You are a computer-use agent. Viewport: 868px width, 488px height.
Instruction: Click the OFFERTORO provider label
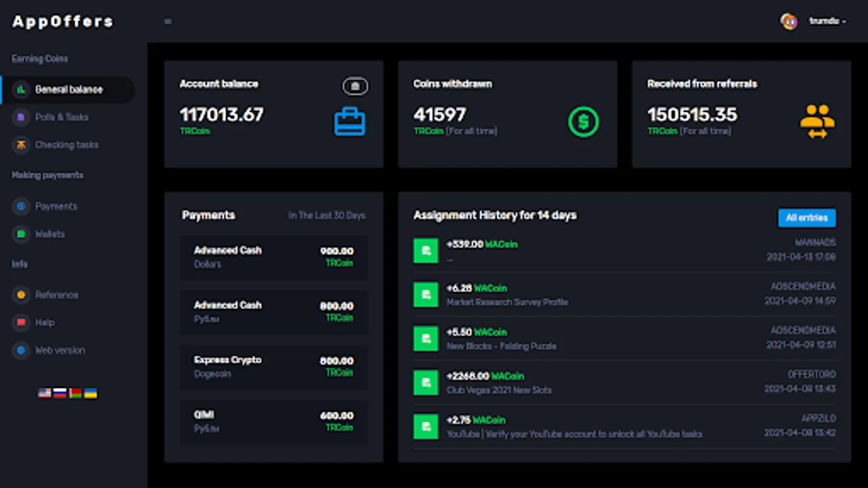click(x=812, y=374)
